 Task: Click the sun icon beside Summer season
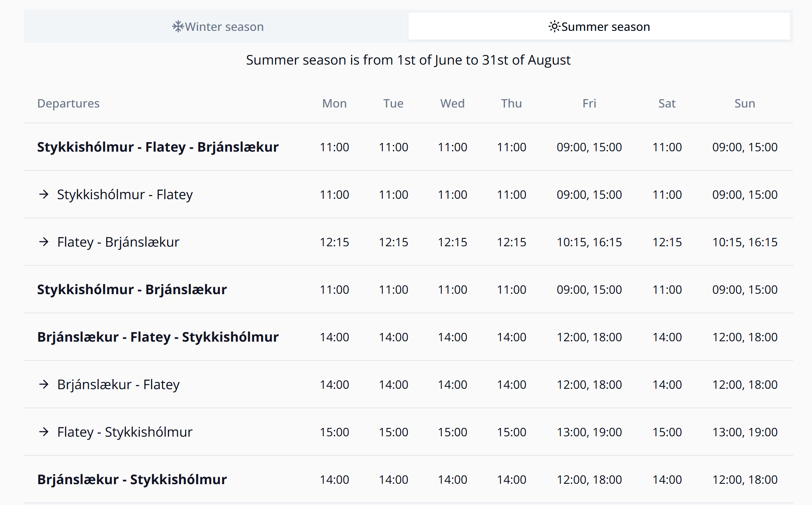click(x=554, y=27)
